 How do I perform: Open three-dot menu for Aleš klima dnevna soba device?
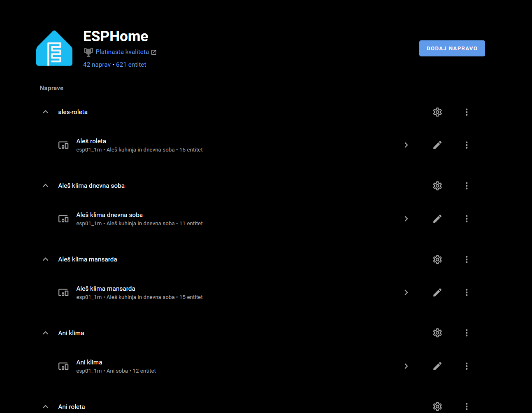pos(467,219)
